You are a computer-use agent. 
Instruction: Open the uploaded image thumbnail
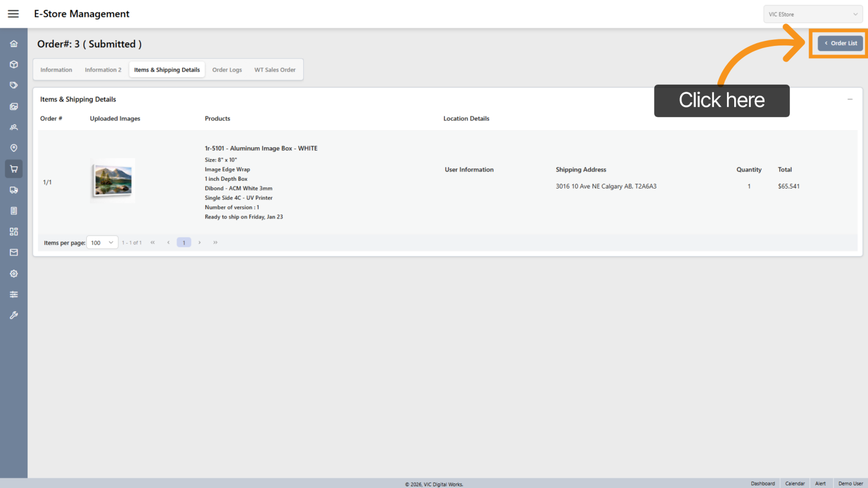tap(113, 181)
